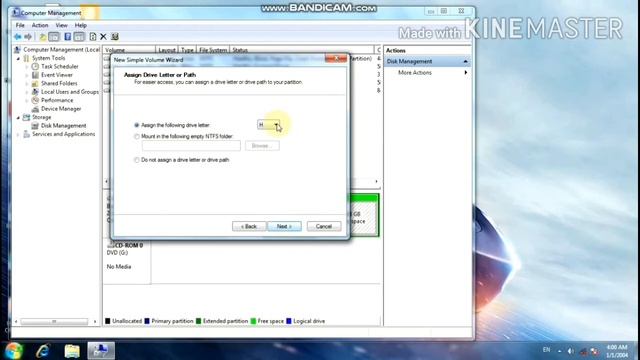This screenshot has width=640, height=360.
Task: Open the View menu
Action: [x=62, y=25]
